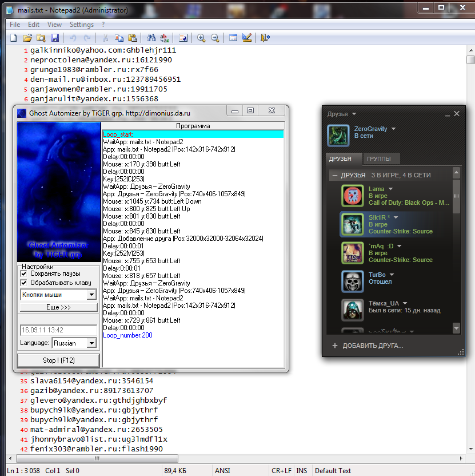Click ZeroGravity avatar in Friends window
This screenshot has width=475, height=476.
point(338,136)
